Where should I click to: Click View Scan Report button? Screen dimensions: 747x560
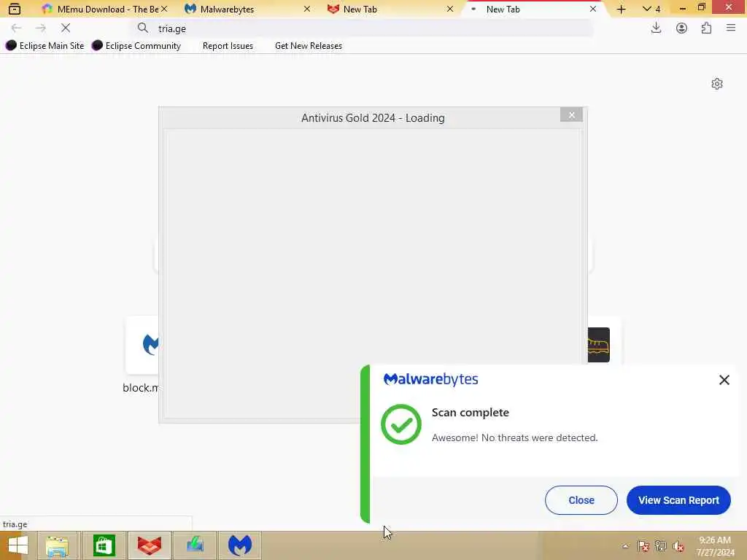click(678, 500)
